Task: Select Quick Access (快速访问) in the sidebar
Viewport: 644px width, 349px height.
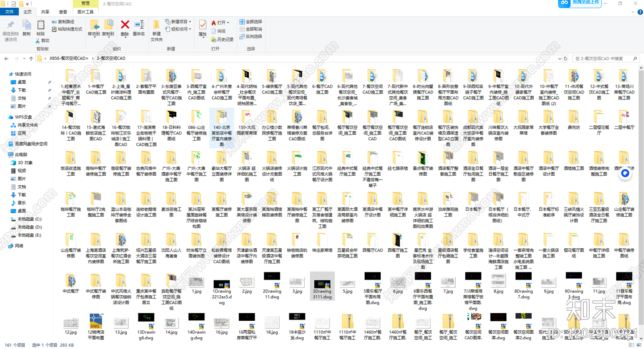Action: [x=23, y=74]
